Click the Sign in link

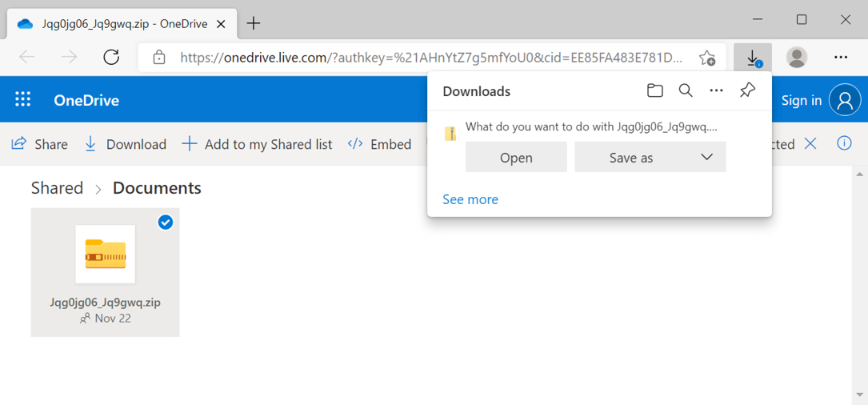[801, 100]
